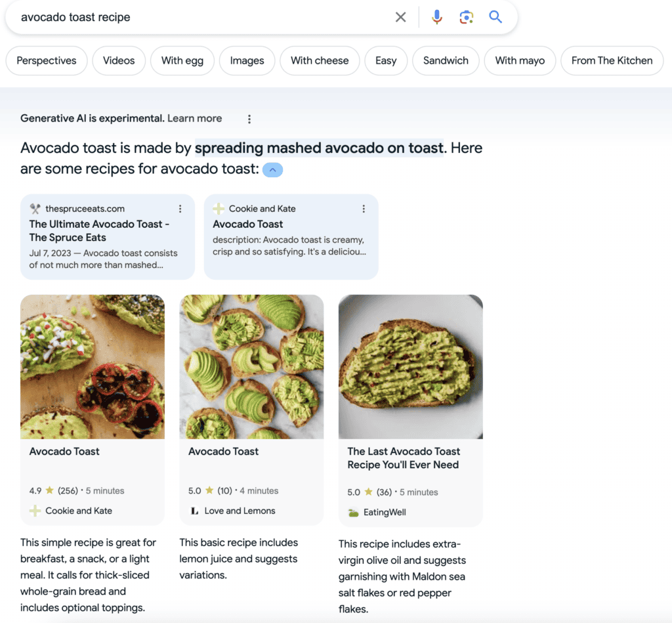
Task: Open the three-dot menu beside Learn more
Action: click(x=249, y=119)
